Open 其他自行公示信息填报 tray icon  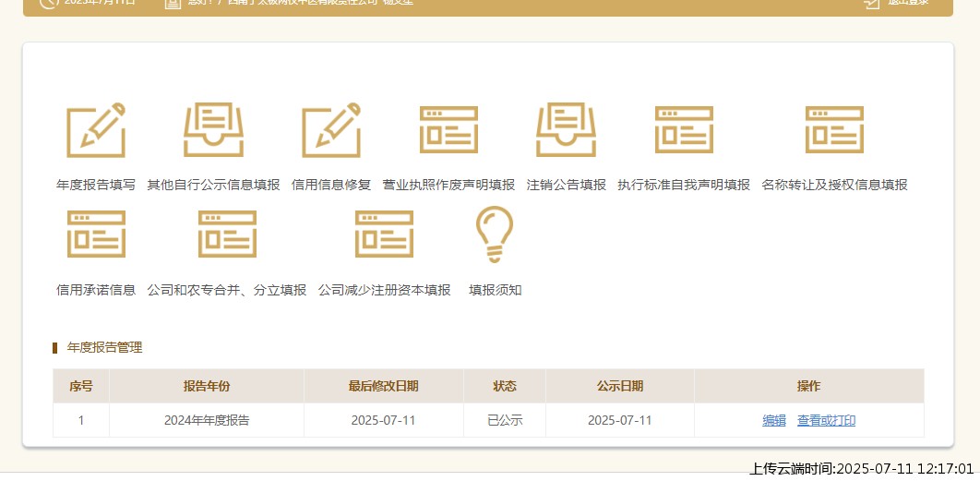click(213, 130)
